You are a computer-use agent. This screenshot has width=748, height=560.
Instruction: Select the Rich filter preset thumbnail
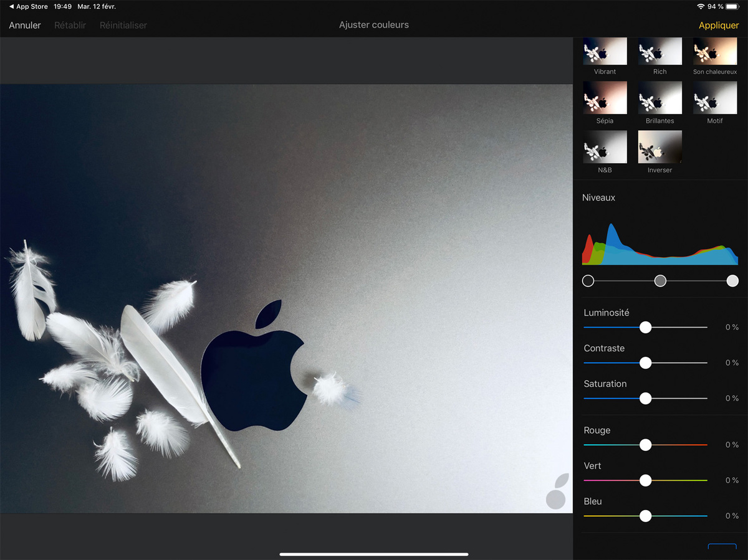pos(659,51)
